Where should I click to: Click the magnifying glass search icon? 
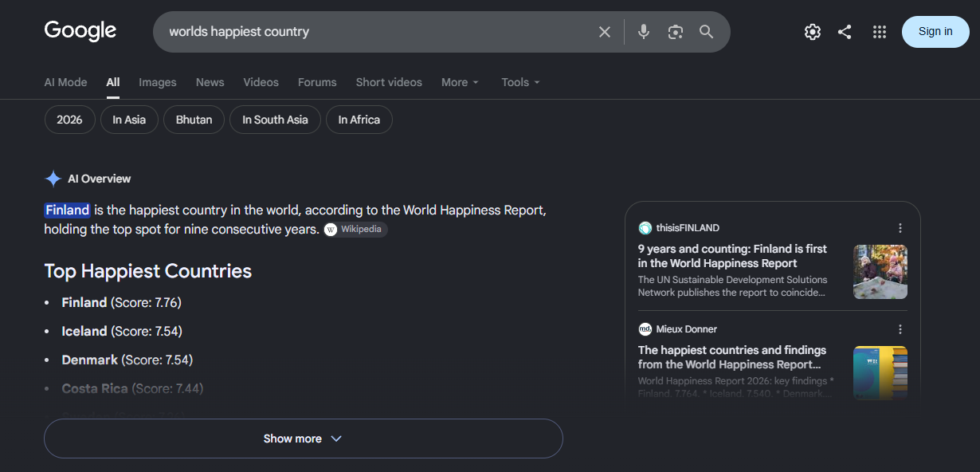[x=707, y=32]
